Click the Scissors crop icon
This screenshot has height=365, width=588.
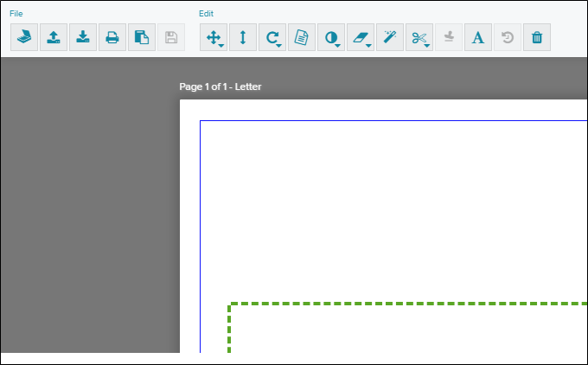419,37
